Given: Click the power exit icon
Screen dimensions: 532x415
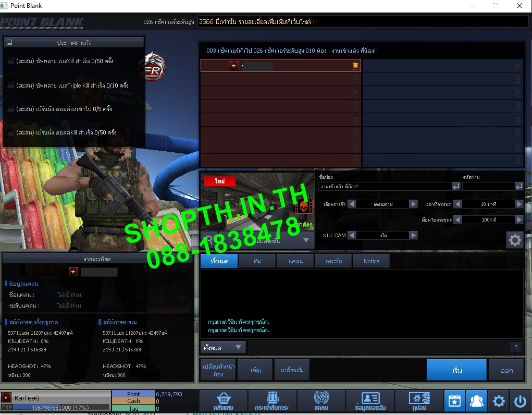Looking at the screenshot, I should [x=520, y=401].
